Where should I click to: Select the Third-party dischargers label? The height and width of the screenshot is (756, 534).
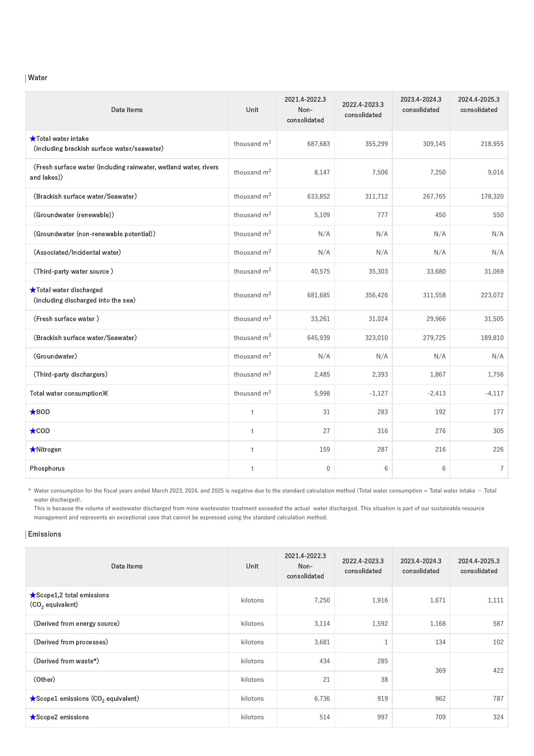click(71, 375)
